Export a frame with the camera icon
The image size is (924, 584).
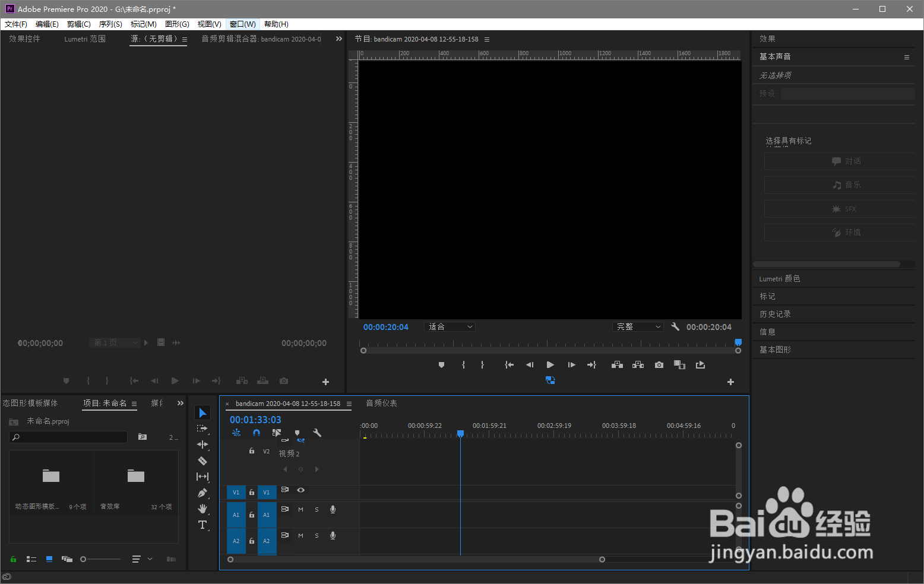click(659, 365)
